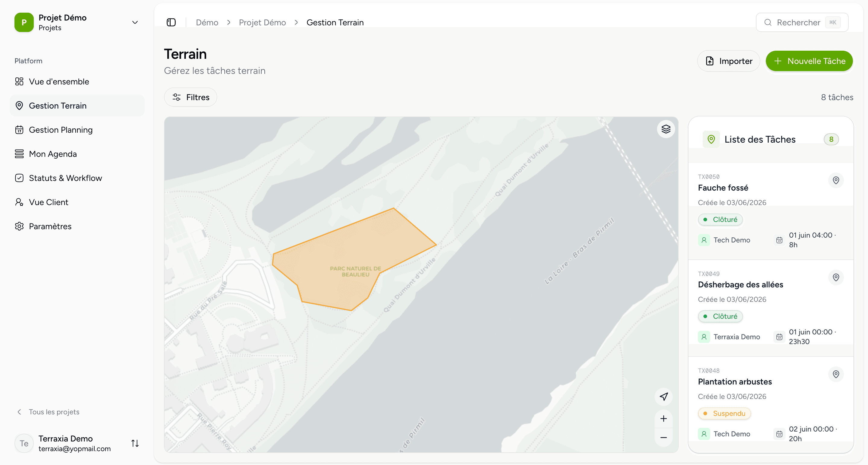The height and width of the screenshot is (465, 868).
Task: Click Liste des Tâches heading
Action: coord(760,139)
